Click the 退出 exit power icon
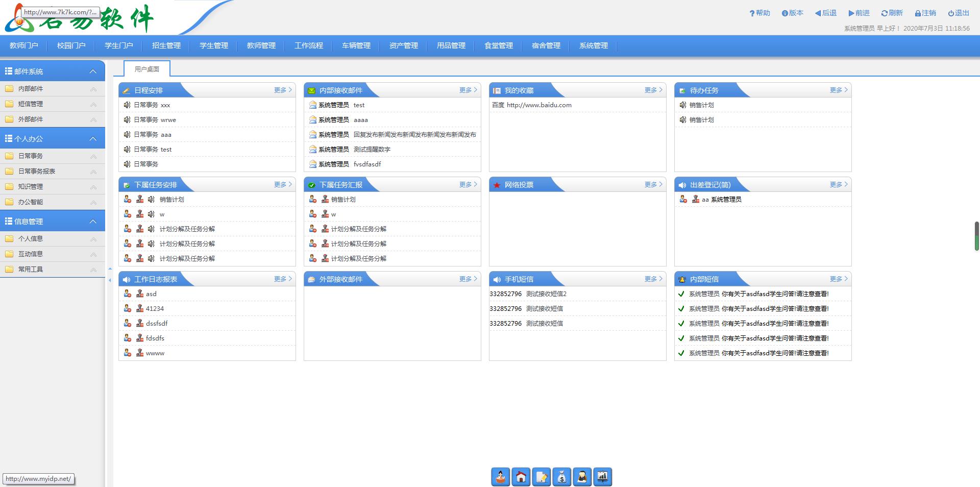Image resolution: width=980 pixels, height=487 pixels. pos(951,13)
